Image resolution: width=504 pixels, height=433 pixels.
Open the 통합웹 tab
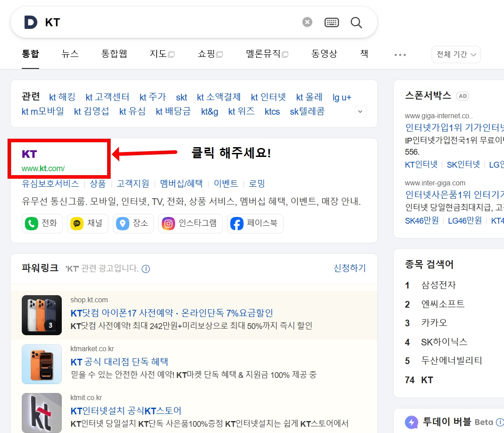coord(114,54)
